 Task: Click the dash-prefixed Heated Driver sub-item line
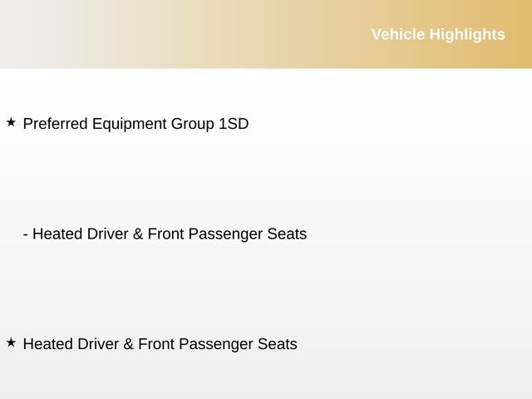pyautogui.click(x=165, y=234)
